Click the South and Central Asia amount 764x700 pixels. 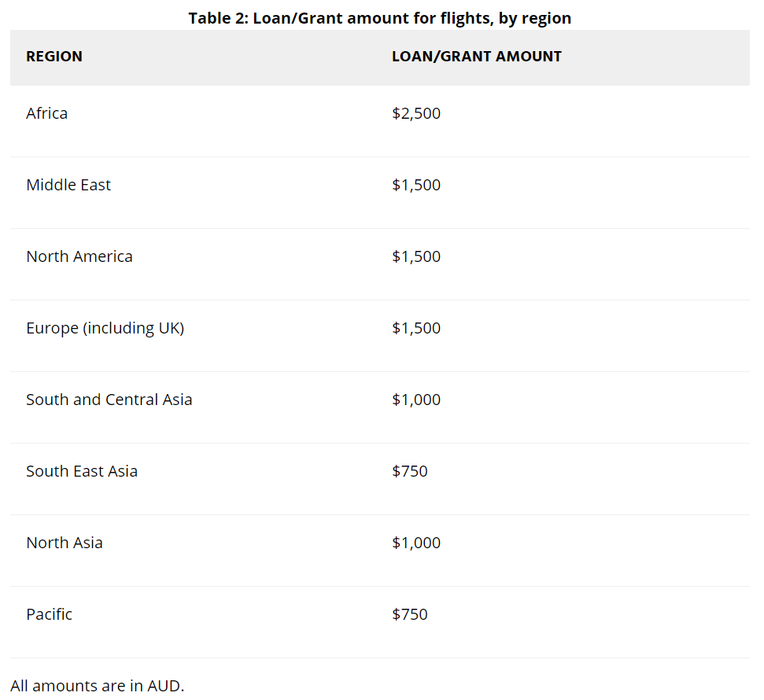pyautogui.click(x=416, y=400)
